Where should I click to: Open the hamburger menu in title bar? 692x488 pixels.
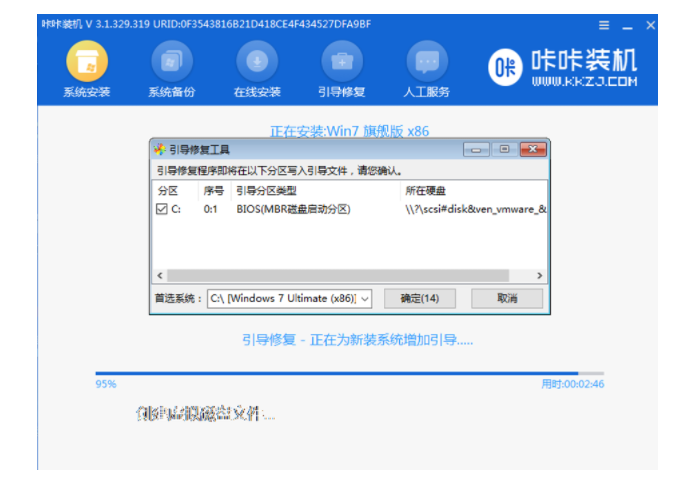[x=603, y=23]
